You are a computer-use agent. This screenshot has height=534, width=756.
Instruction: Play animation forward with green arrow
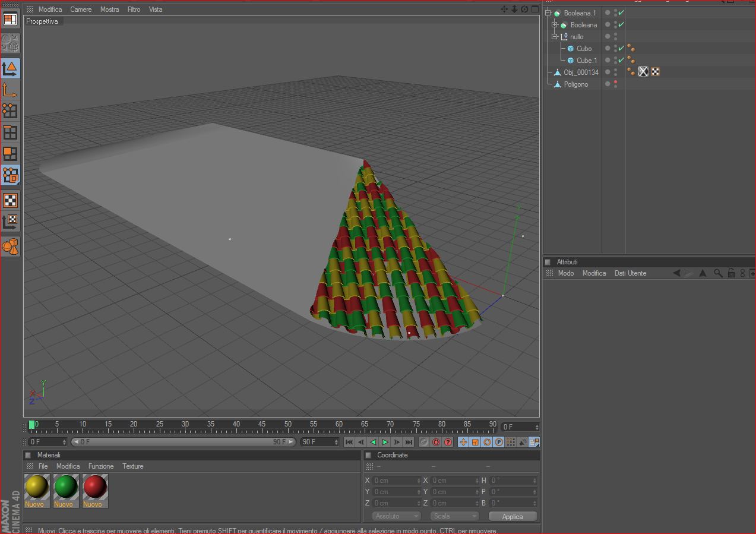[x=385, y=442]
